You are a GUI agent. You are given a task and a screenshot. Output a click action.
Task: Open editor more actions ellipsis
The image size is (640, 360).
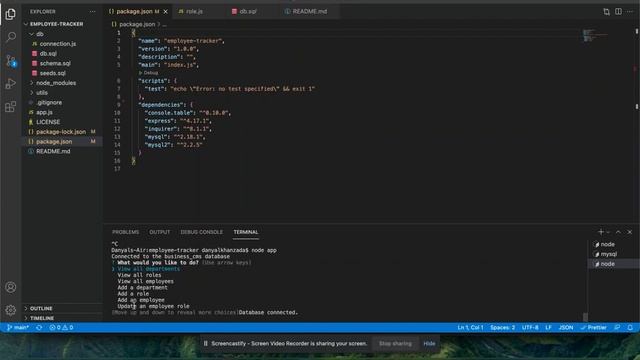coord(630,11)
